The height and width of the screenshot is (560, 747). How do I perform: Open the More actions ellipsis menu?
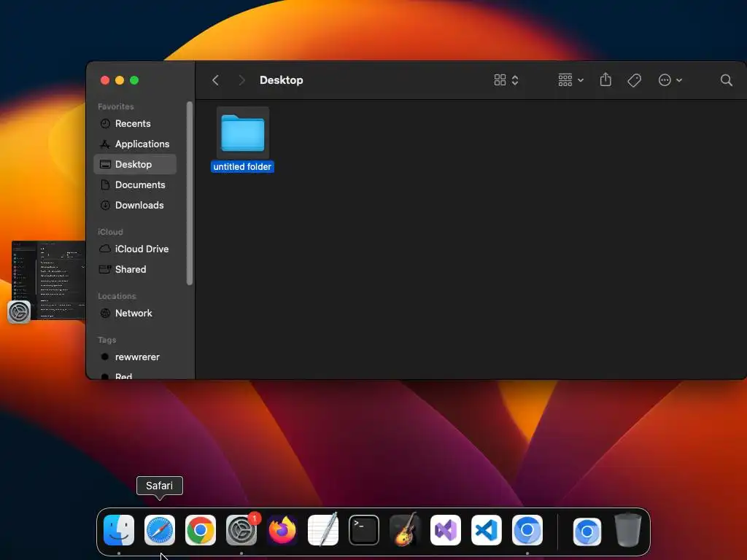[x=670, y=80]
